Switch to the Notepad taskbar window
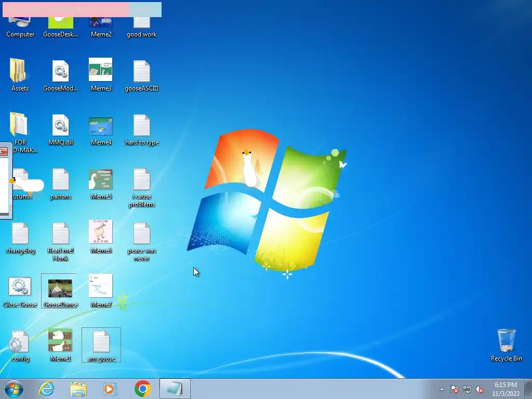This screenshot has width=532, height=399. 175,389
